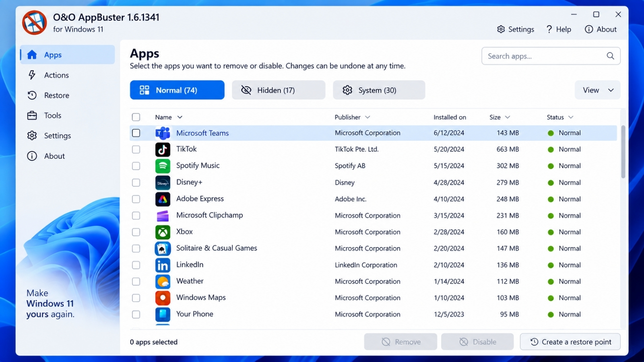Screen dimensions: 644x362
Task: Click the Remove button
Action: tap(400, 342)
